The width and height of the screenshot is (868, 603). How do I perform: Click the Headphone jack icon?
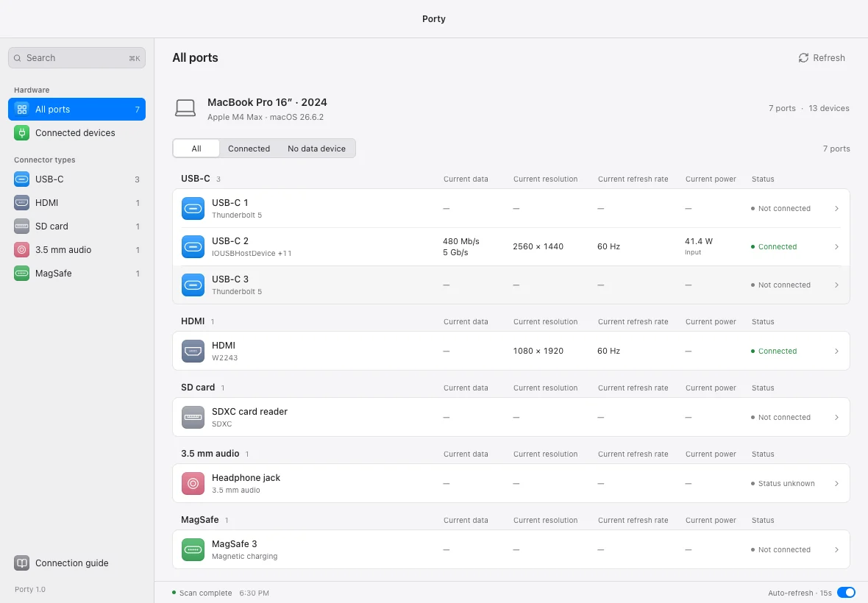point(193,484)
